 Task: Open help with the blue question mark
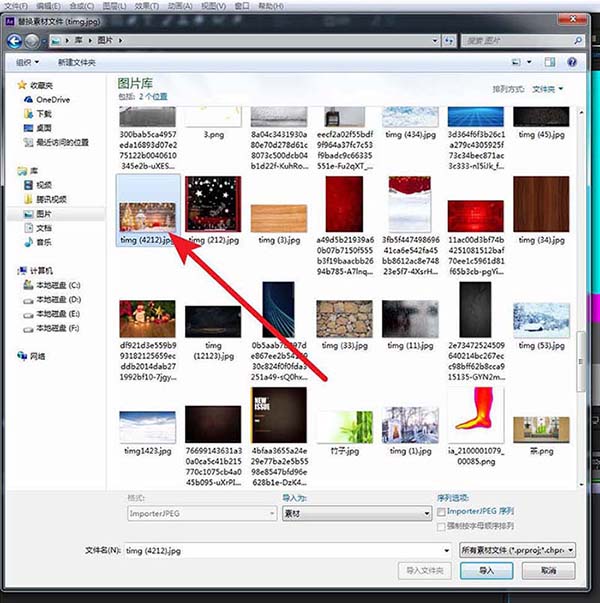coord(572,62)
